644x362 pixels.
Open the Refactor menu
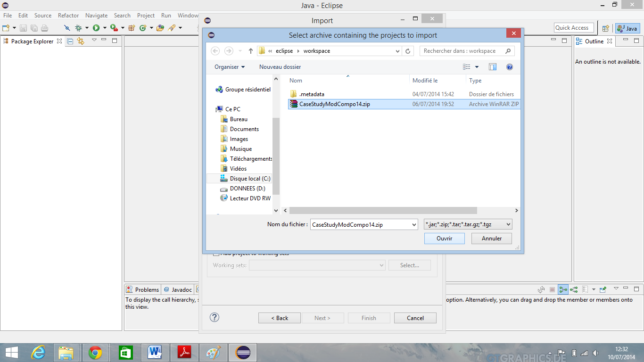click(68, 16)
